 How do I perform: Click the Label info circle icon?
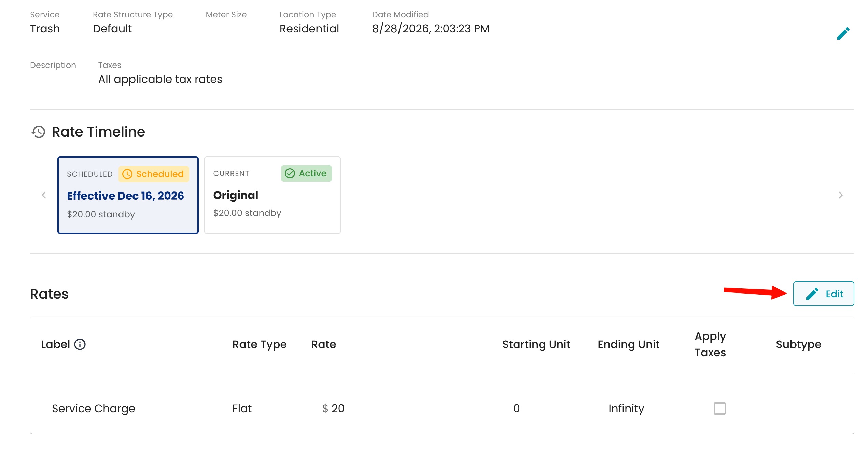80,344
